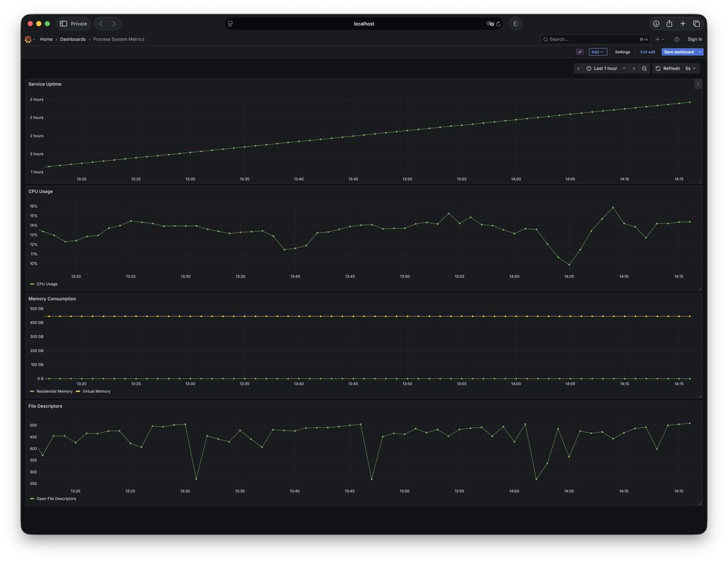Click the Refresh button
The height and width of the screenshot is (562, 728).
(667, 69)
